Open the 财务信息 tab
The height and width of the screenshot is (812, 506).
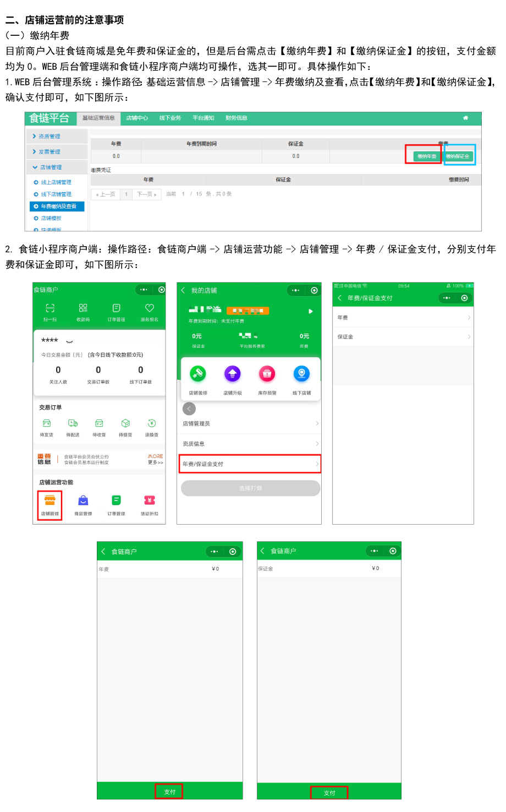[236, 118]
